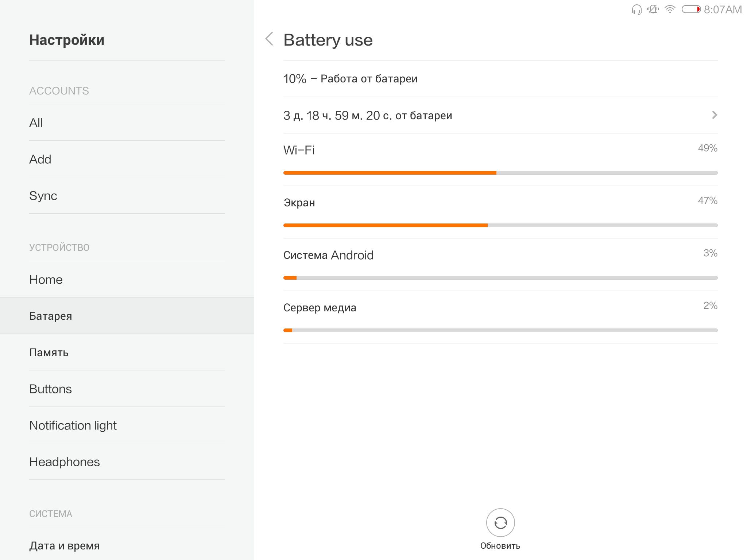
Task: Tap the muted notifications bell icon
Action: 653,9
